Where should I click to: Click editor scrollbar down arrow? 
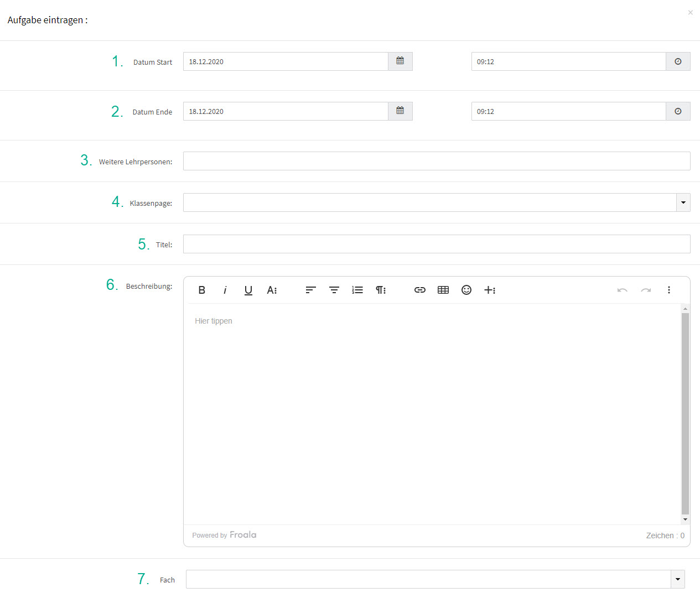685,519
